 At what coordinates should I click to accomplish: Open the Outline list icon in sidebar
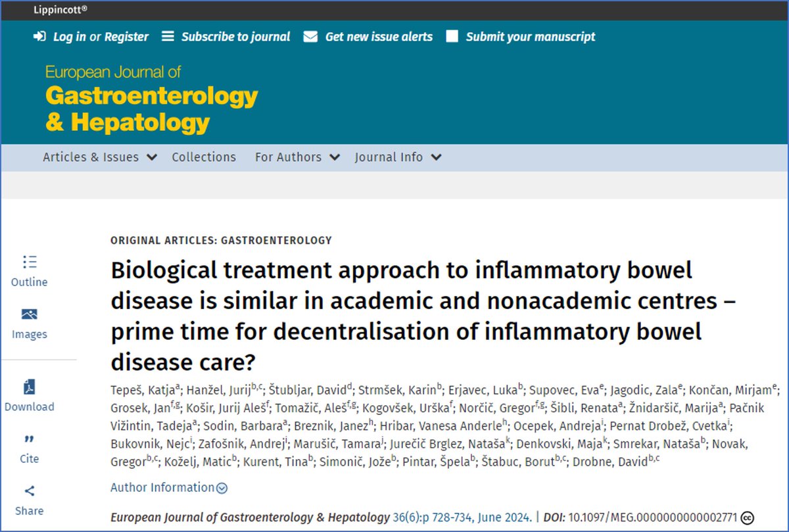[x=30, y=262]
